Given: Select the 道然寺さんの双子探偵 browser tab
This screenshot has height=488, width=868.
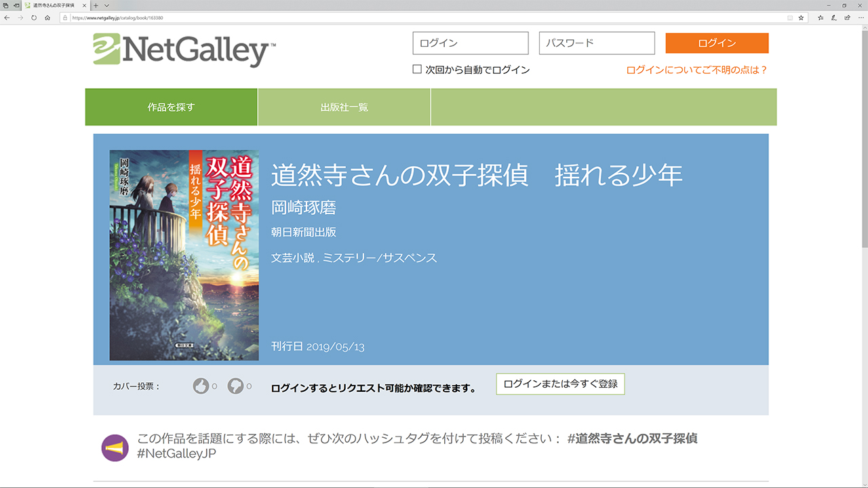Looking at the screenshot, I should (x=56, y=5).
